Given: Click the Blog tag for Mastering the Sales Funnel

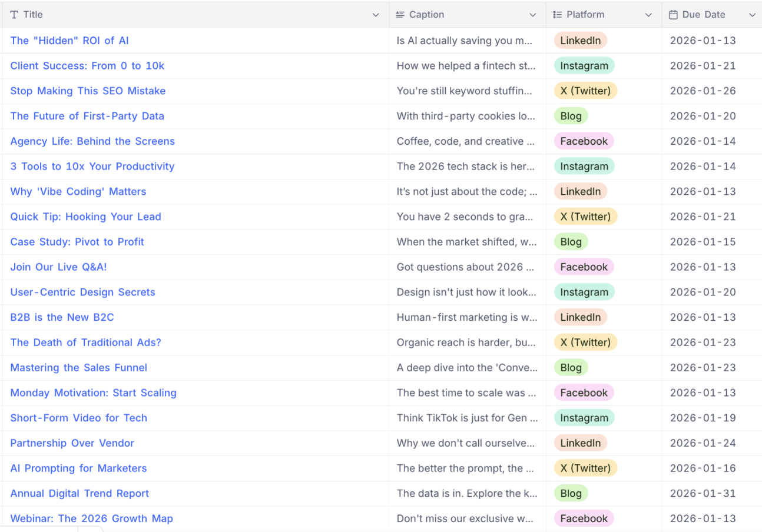Looking at the screenshot, I should pyautogui.click(x=571, y=368).
